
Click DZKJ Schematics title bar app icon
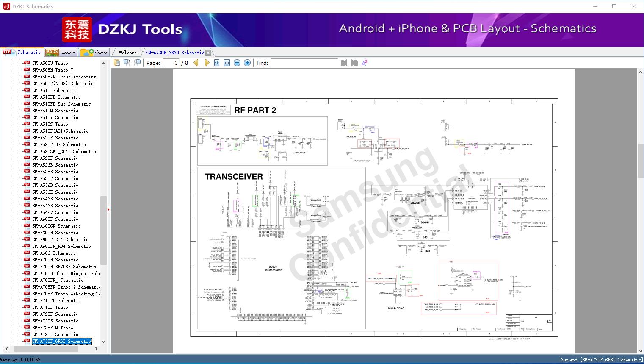coord(6,6)
